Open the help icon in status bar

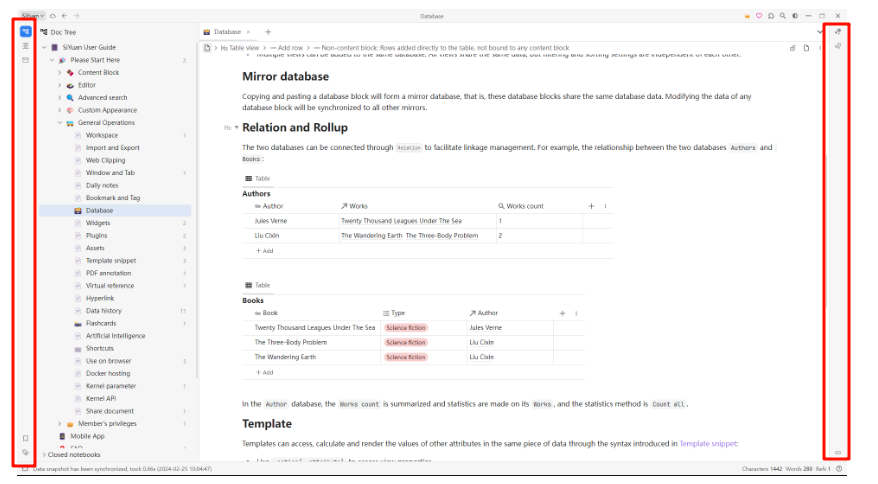coord(839,469)
